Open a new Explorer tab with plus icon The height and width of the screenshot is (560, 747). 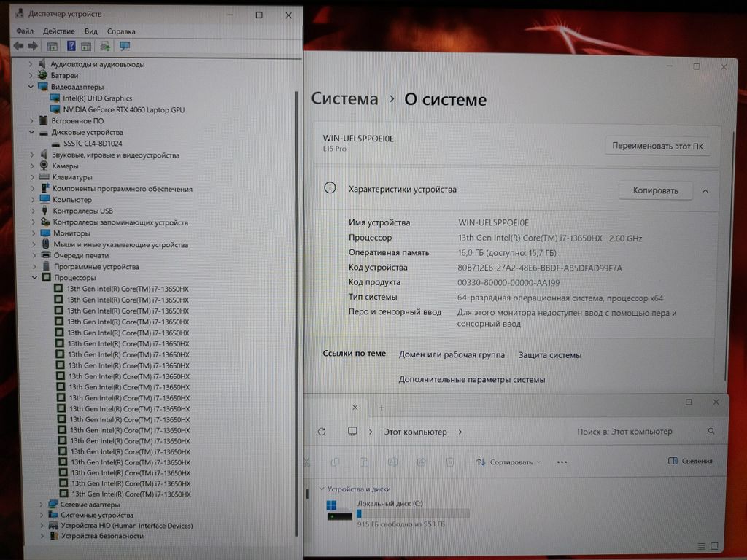point(382,408)
